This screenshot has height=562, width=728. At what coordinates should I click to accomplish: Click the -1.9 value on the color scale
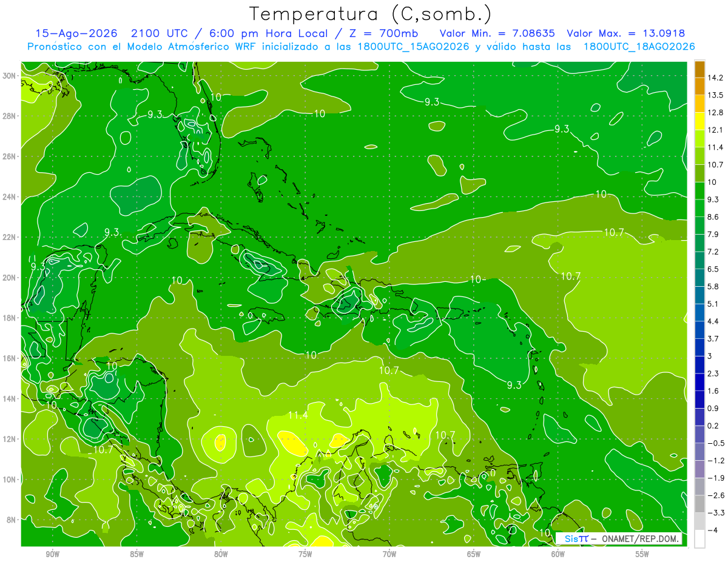[x=716, y=478]
